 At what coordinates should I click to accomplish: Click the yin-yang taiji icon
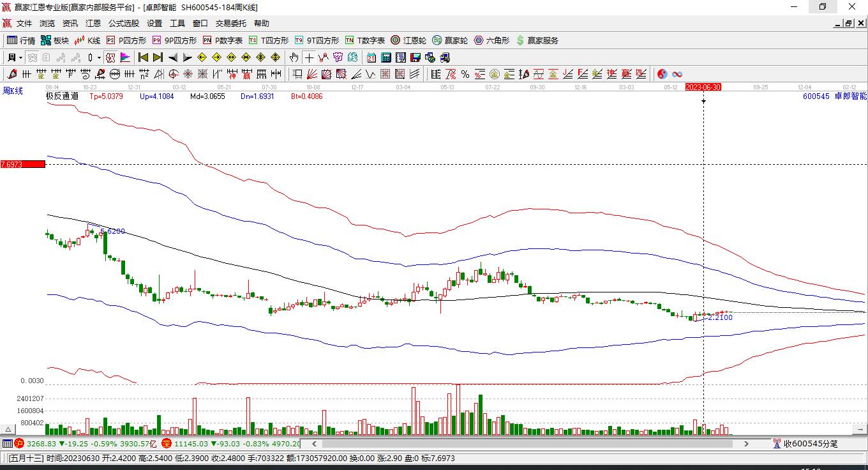pos(662,74)
